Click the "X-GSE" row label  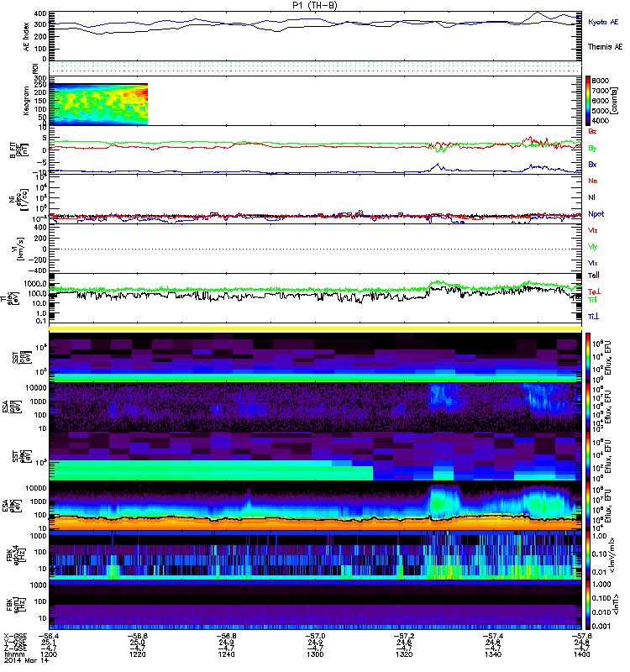coord(15,637)
